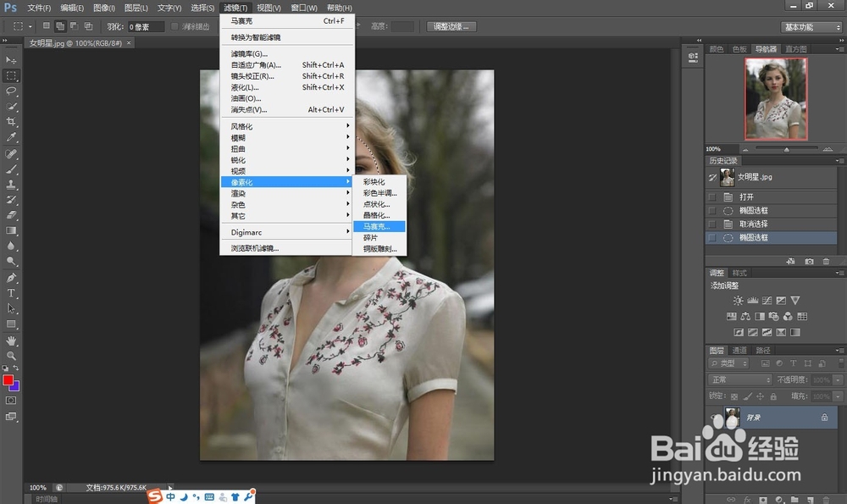Select subtract from selection mode button

click(x=74, y=26)
